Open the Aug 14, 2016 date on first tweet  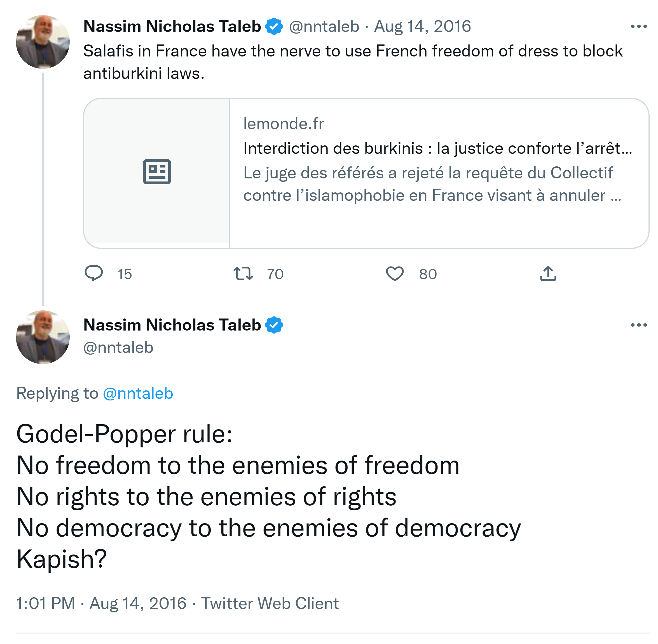[x=422, y=26]
